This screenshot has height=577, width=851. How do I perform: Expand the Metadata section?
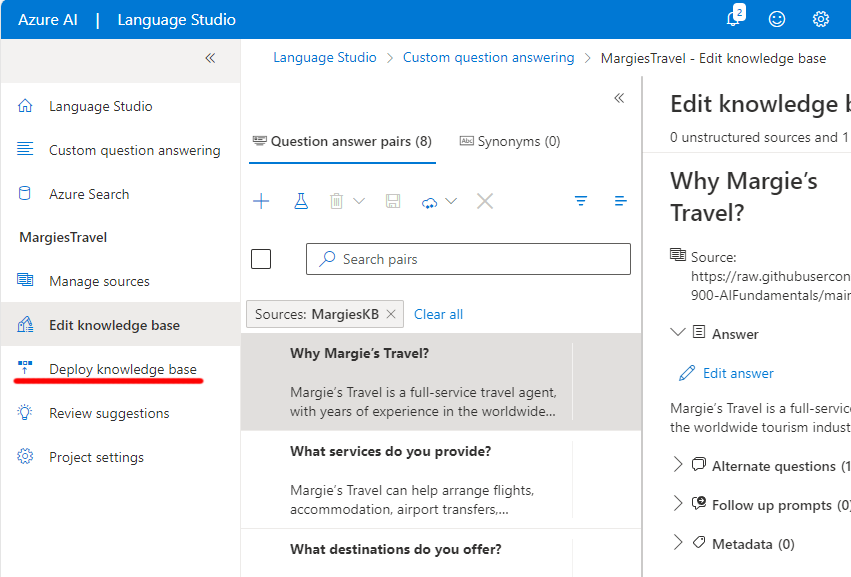tap(678, 542)
